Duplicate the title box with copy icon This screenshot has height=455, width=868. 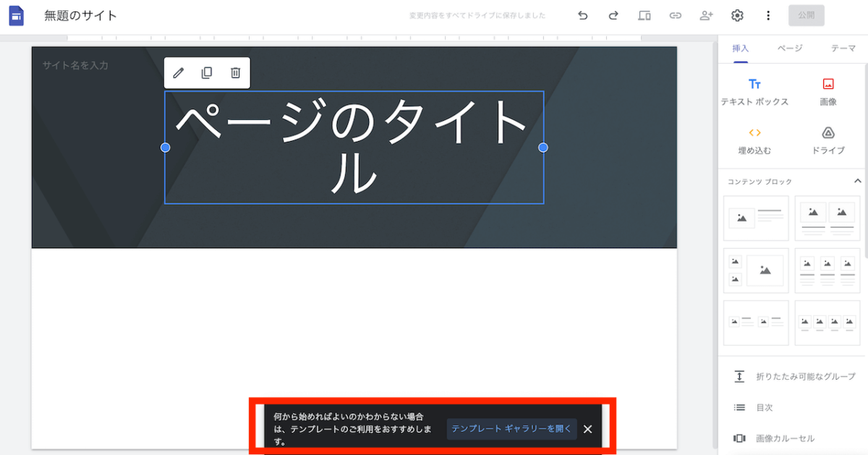point(207,73)
